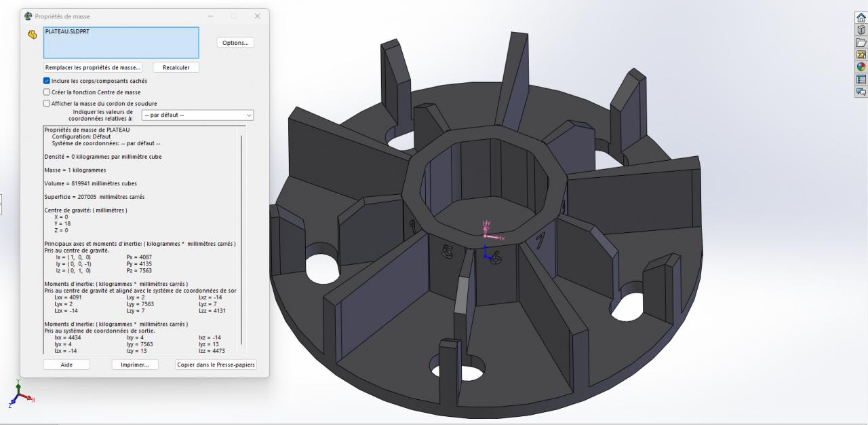The width and height of the screenshot is (868, 425).
Task: Enable Créer la fonction Centre de masse
Action: (47, 92)
